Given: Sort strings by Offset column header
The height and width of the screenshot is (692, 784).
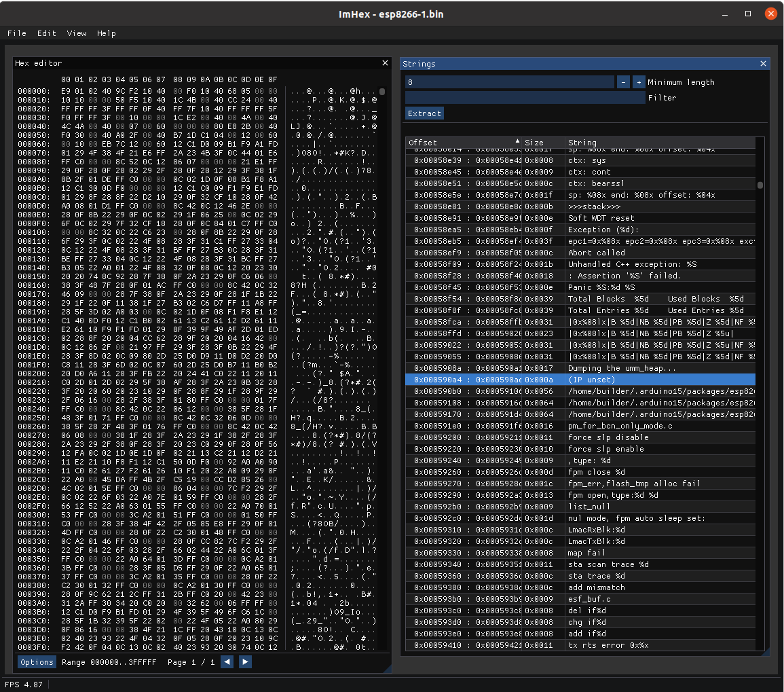Looking at the screenshot, I should coord(423,143).
